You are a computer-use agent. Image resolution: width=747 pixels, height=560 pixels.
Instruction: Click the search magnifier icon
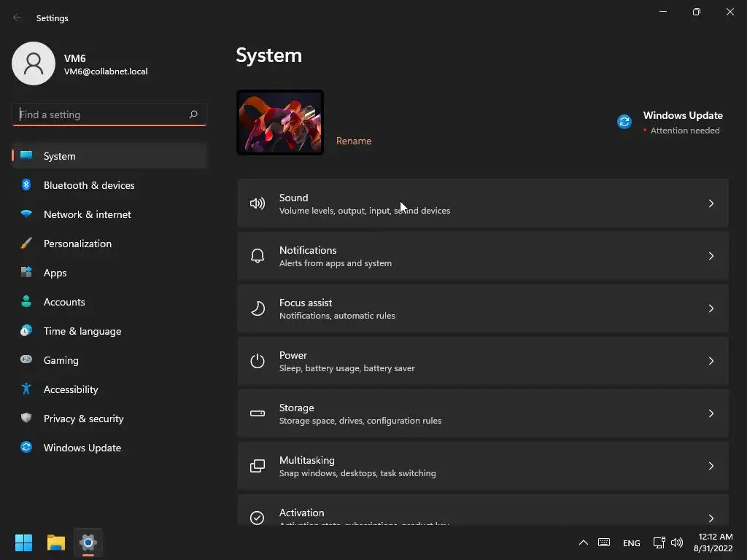193,114
